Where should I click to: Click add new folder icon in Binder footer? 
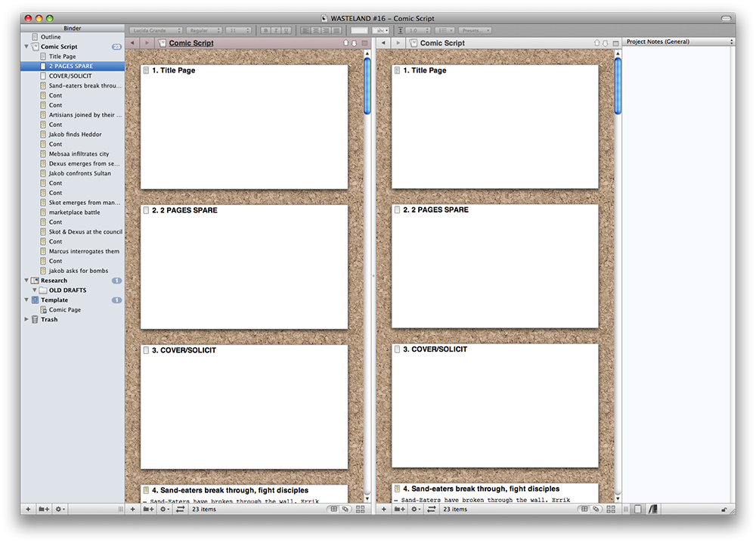[x=45, y=510]
